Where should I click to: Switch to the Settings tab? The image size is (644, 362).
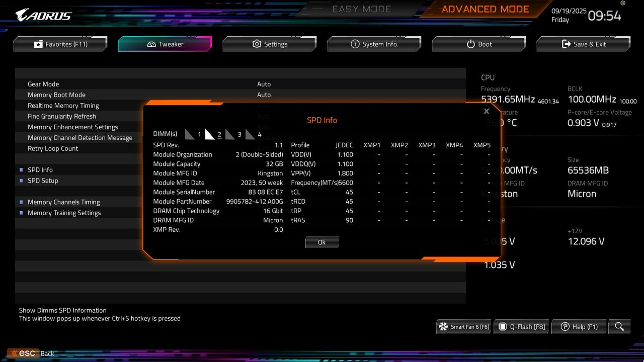pyautogui.click(x=270, y=44)
